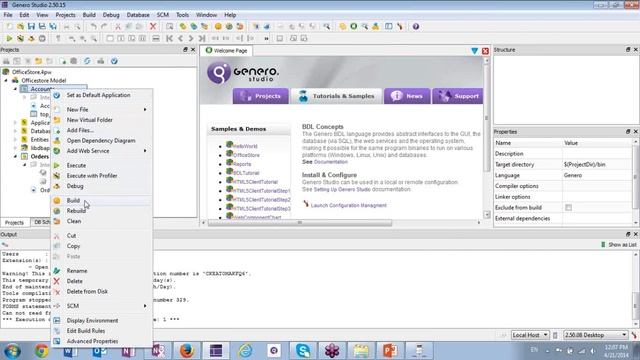
Task: Click the Stop toolbar icon
Action: pos(42,38)
